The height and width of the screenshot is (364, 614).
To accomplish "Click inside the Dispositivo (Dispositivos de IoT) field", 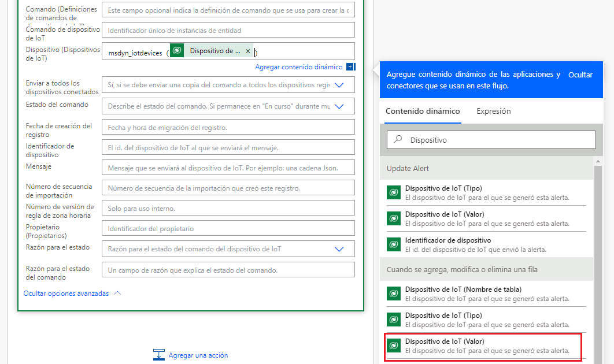I will 228,51.
